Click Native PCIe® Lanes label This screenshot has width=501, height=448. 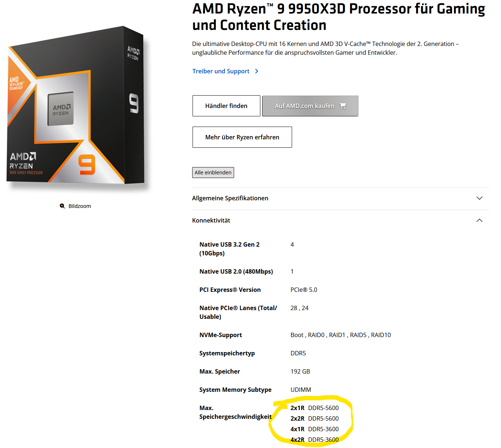pos(238,312)
